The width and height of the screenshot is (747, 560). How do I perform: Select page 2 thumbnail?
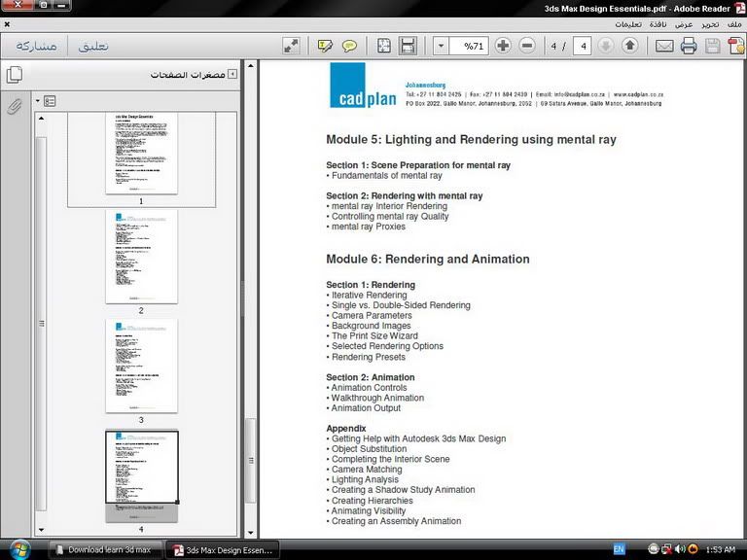pos(141,257)
